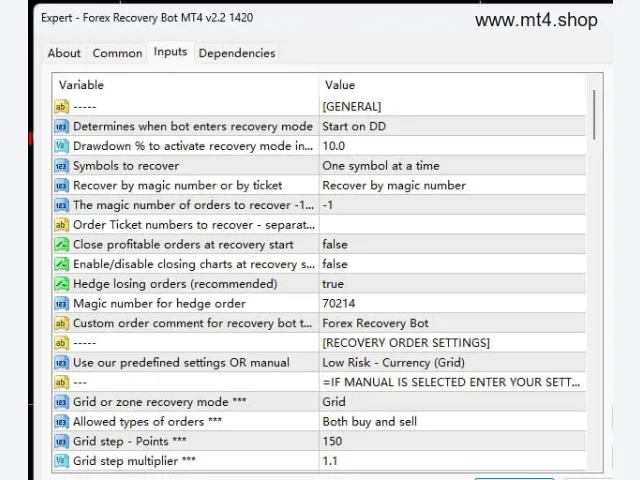Click the integer icon for 'Allowed types of orders'
640x480 pixels.
pyautogui.click(x=61, y=422)
